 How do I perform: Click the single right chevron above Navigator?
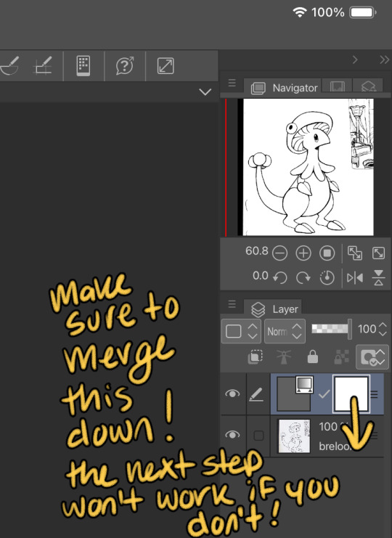click(x=355, y=60)
